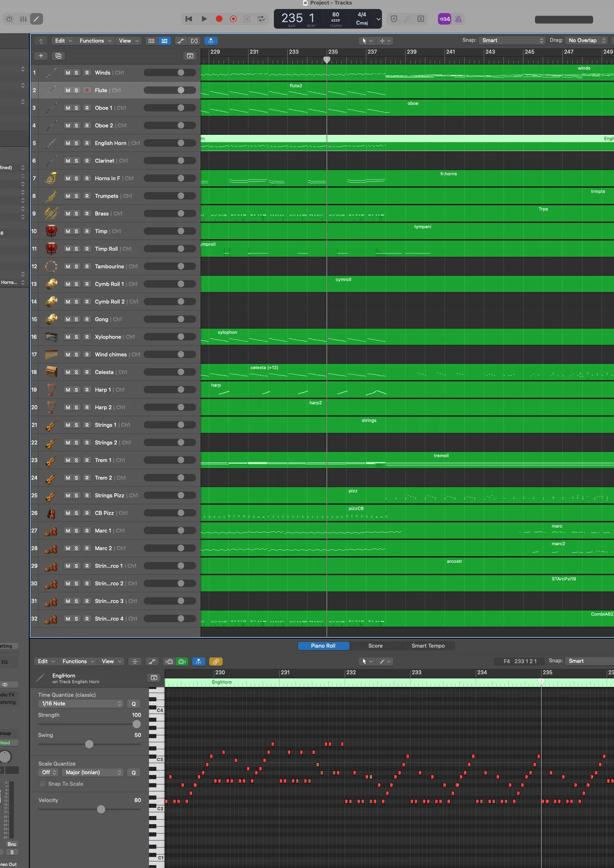The image size is (614, 868).
Task: Mute the Winds track
Action: click(x=68, y=73)
